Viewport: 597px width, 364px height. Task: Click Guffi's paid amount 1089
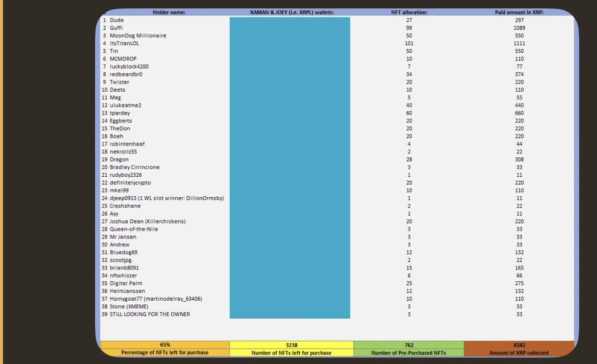519,28
